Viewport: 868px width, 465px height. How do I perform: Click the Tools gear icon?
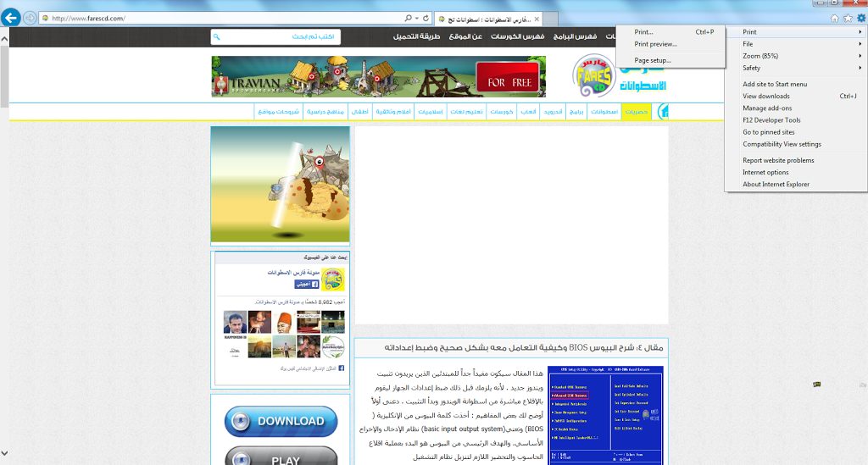[x=861, y=19]
